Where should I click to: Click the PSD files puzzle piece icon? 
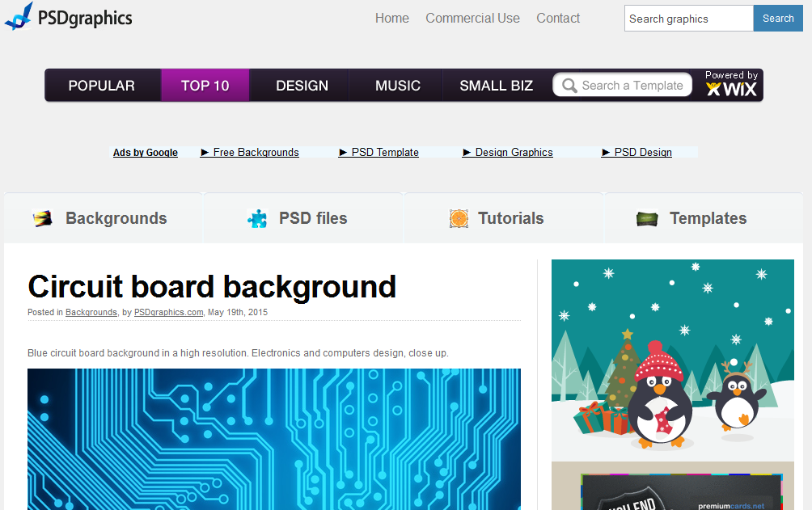257,218
